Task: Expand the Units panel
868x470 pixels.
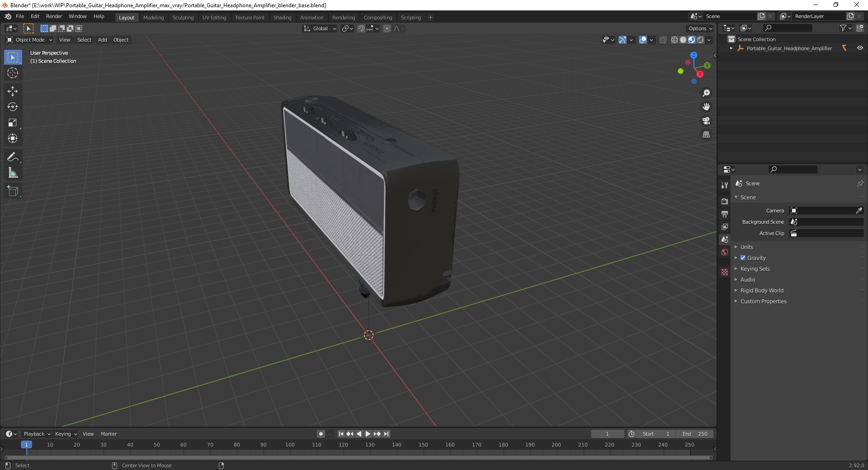Action: coord(746,247)
